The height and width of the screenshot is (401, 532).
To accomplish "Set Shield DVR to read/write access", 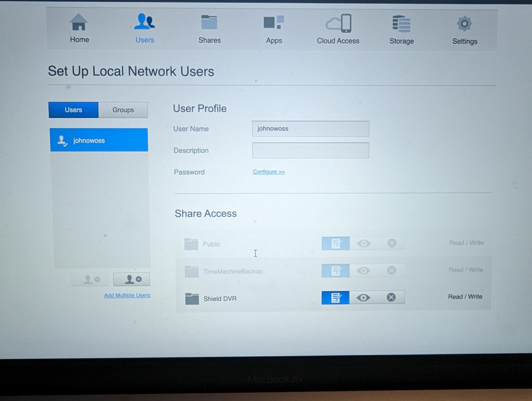I will coord(336,298).
